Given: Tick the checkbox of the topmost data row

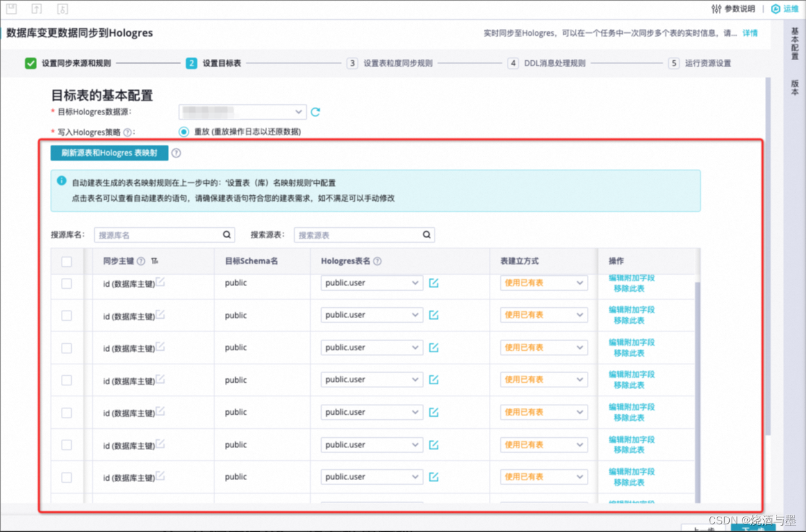Looking at the screenshot, I should [x=67, y=283].
